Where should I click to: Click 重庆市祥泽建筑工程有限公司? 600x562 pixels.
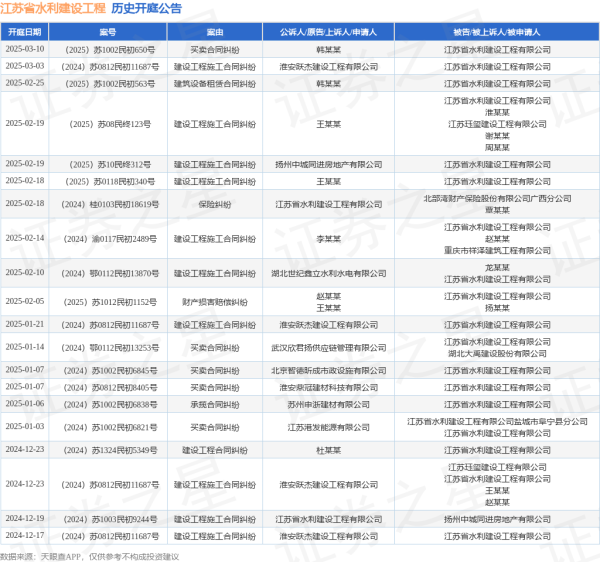pos(497,251)
